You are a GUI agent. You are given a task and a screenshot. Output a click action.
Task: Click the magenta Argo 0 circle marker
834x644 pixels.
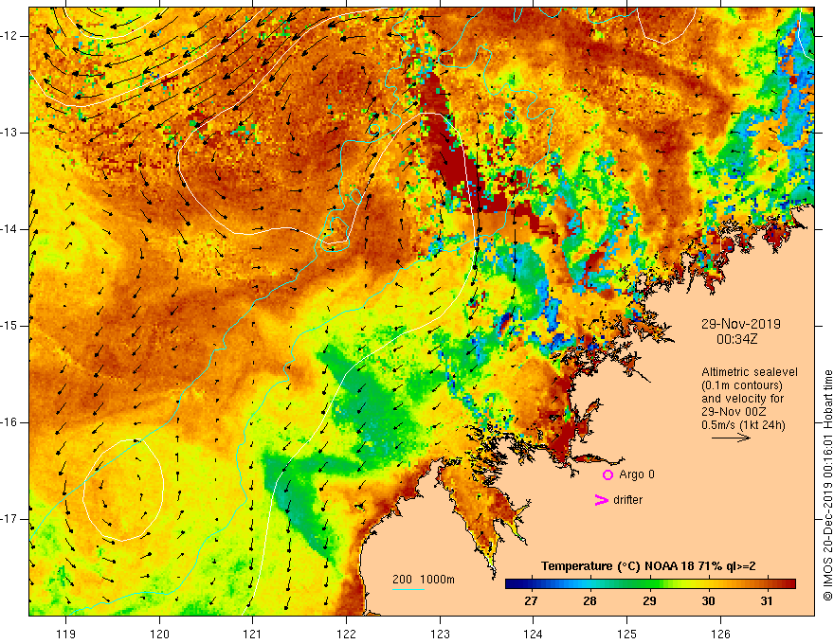[607, 475]
